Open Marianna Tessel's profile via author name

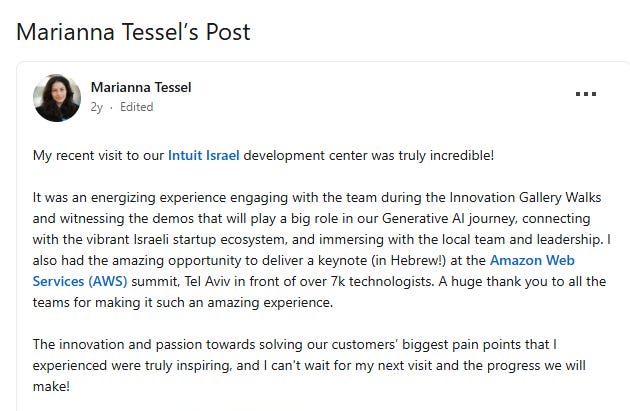point(140,87)
